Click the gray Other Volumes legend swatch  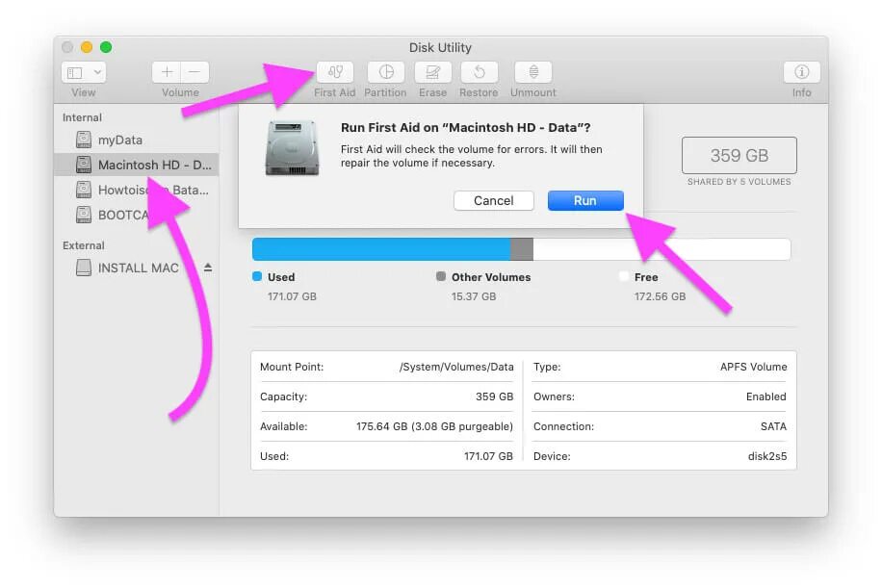(441, 276)
